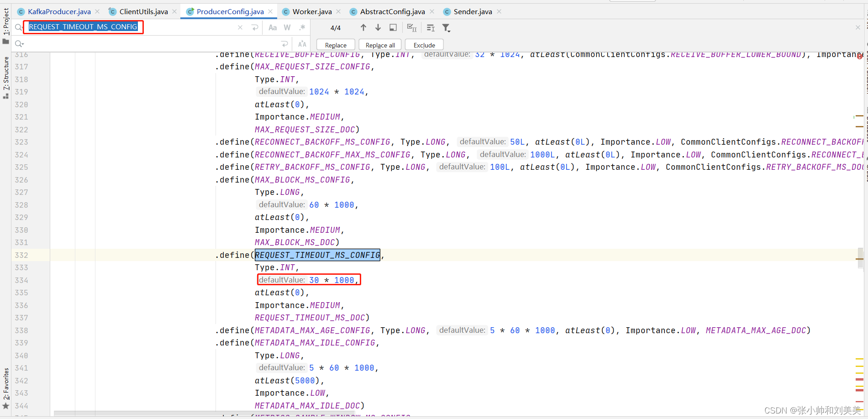Click the Replace all button
Screen dimensions: 868x419
click(380, 45)
